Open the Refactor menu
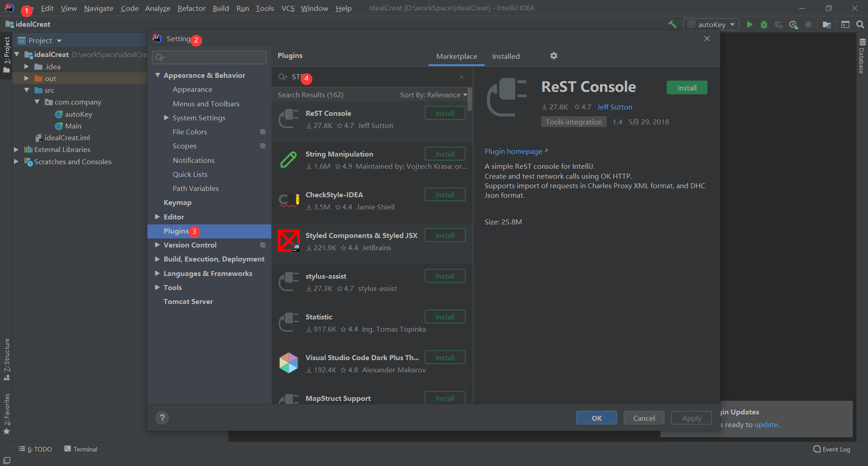Screen dimensions: 868x466 [191, 8]
